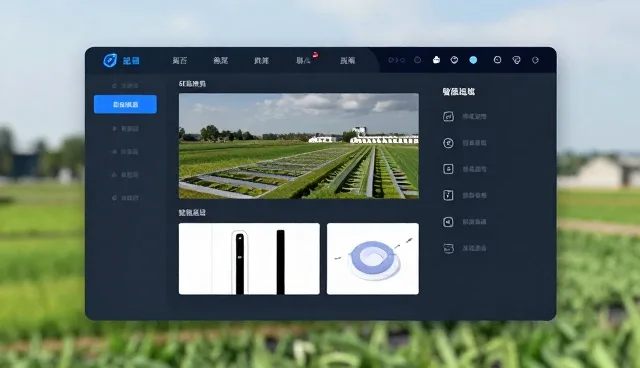Click the round second icon in the right panel
The width and height of the screenshot is (640, 368).
pos(448,143)
